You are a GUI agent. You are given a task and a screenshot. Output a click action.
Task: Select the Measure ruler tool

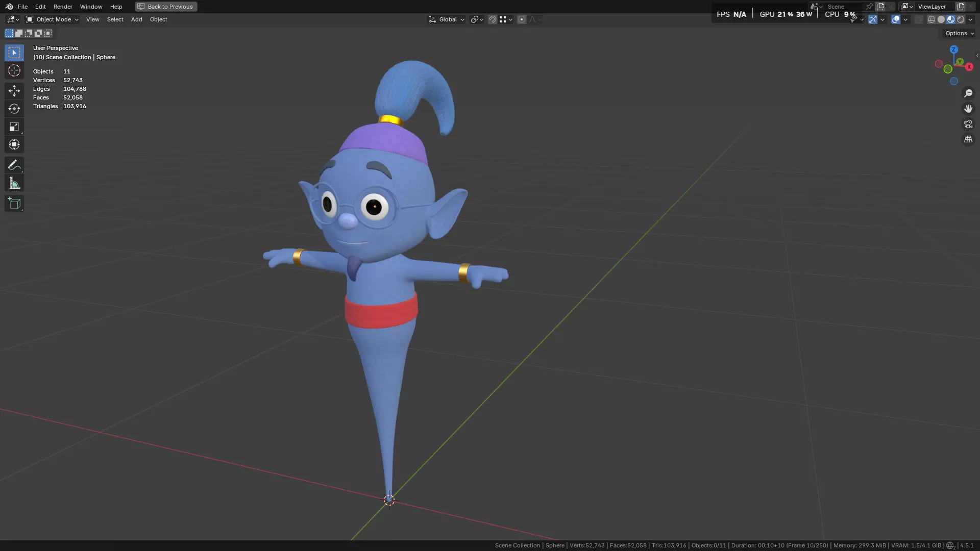(14, 183)
